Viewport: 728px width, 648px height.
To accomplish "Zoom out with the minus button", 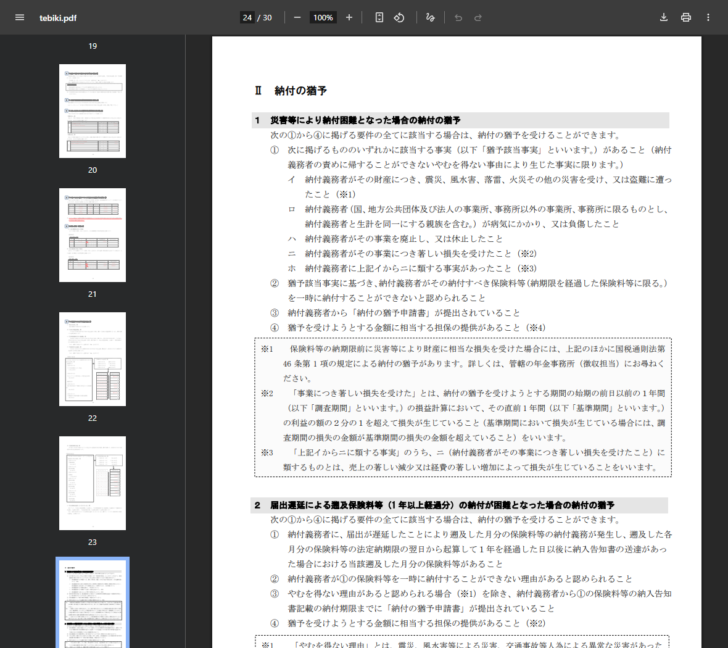I will (297, 18).
